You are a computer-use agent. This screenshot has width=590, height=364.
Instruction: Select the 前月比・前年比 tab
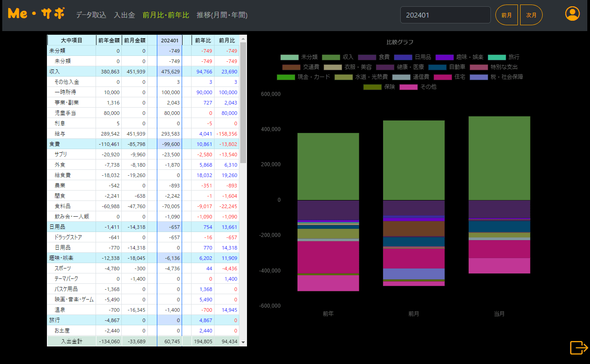point(166,15)
